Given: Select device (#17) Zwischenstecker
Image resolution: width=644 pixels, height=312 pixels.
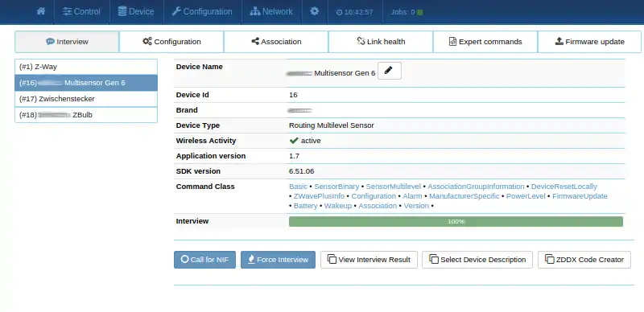Looking at the screenshot, I should click(86, 99).
